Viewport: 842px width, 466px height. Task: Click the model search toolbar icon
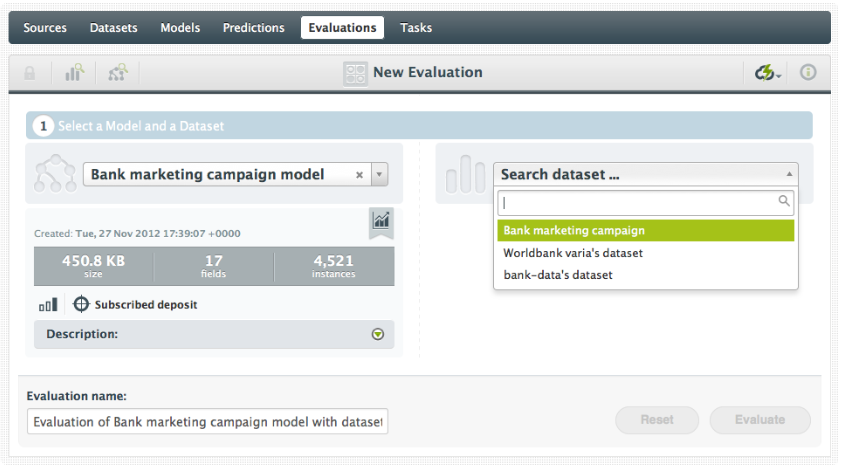118,73
